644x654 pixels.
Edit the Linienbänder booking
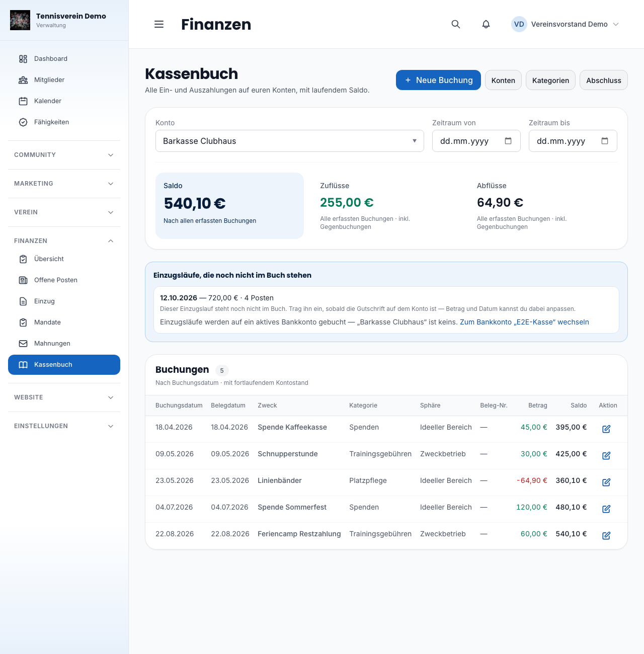coord(606,482)
